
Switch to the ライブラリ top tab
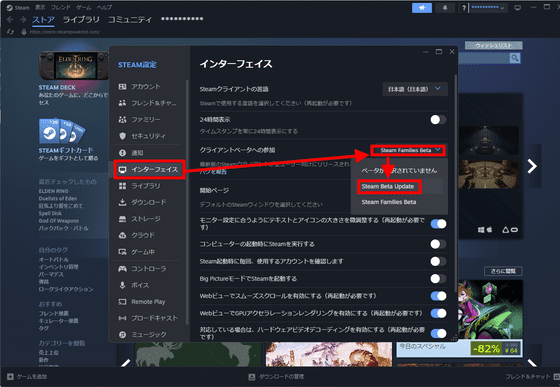click(x=81, y=20)
